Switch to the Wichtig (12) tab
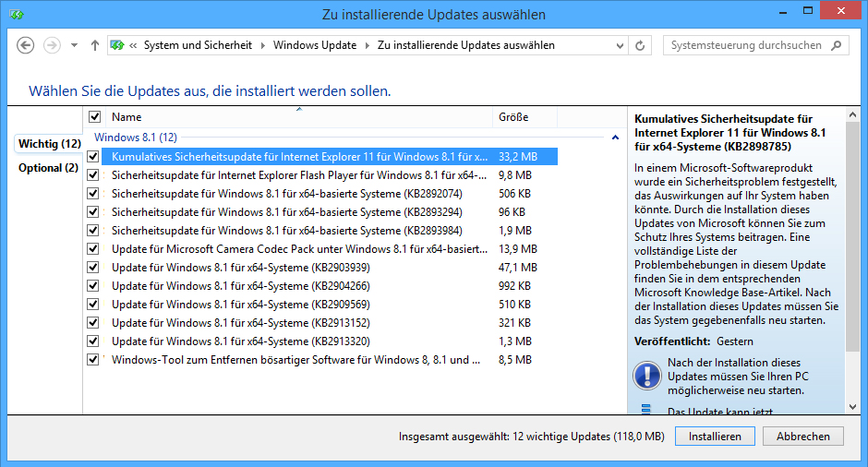This screenshot has height=467, width=868. 50,144
